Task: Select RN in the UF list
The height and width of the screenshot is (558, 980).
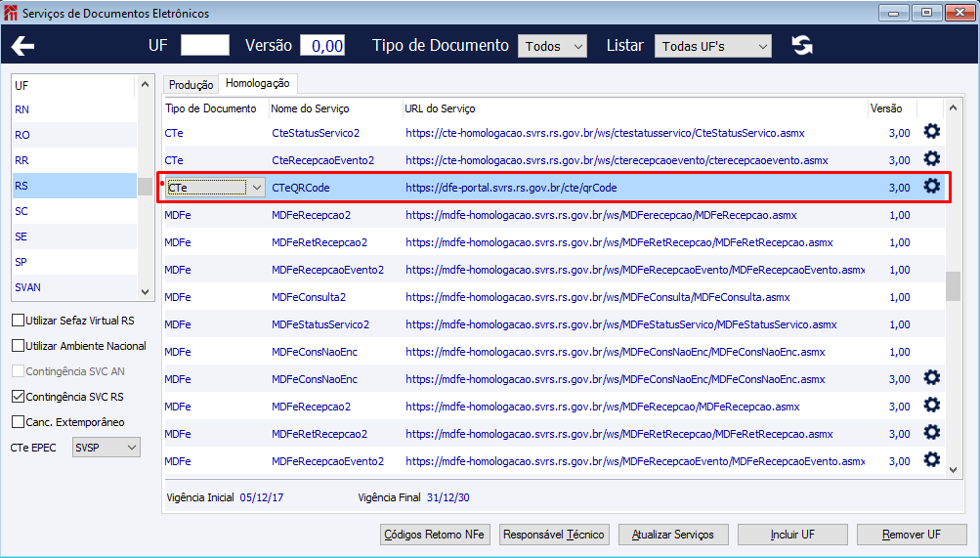Action: 74,109
